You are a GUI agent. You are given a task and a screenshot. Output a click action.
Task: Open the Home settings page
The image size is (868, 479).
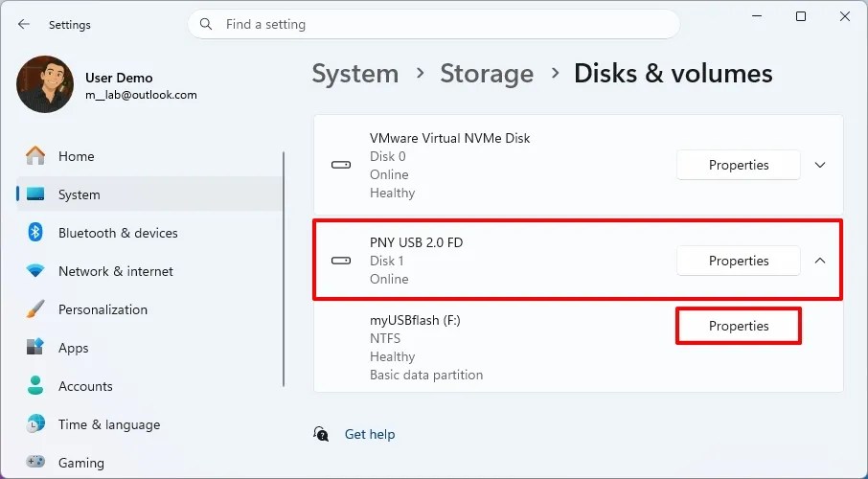click(149, 156)
